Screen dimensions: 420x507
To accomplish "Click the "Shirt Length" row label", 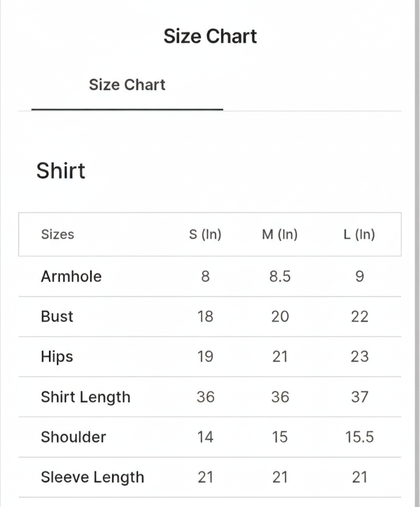I will tap(86, 397).
